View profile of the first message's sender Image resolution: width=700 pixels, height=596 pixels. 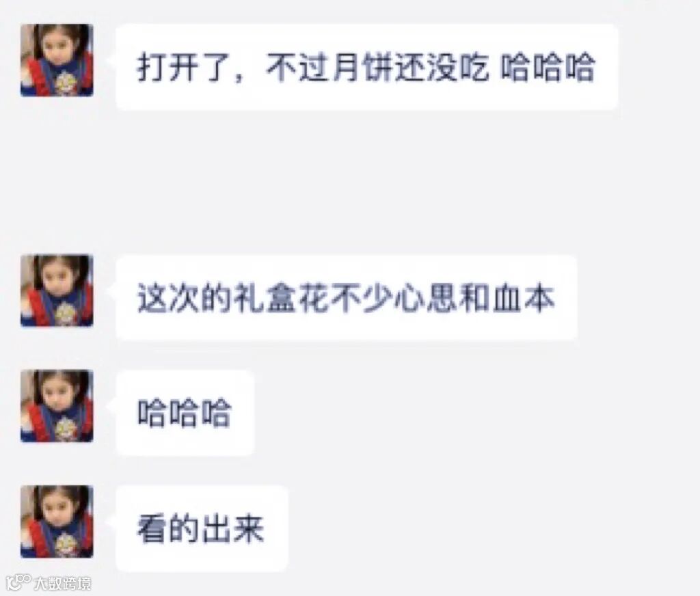(57, 60)
